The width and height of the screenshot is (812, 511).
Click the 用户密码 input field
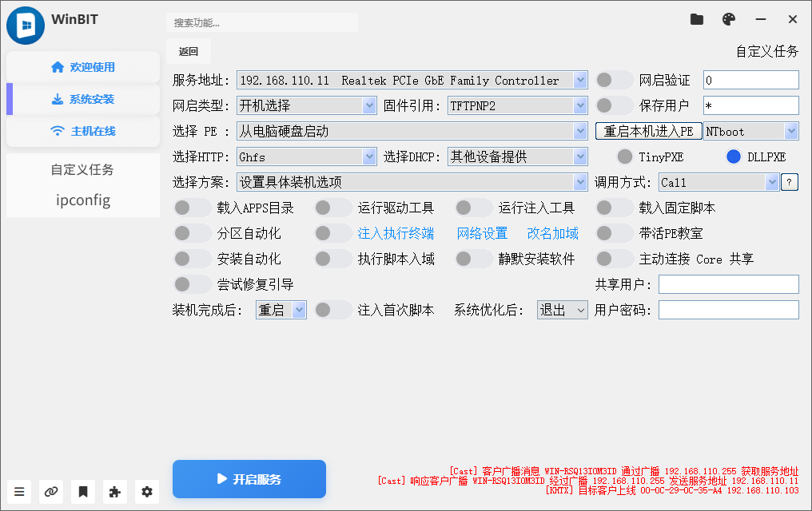(729, 310)
